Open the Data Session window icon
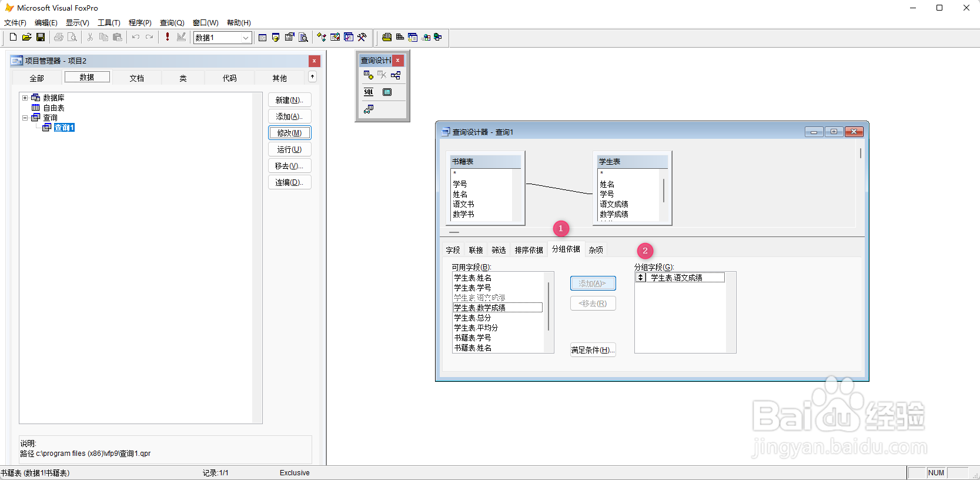The image size is (980, 480). tap(276, 37)
